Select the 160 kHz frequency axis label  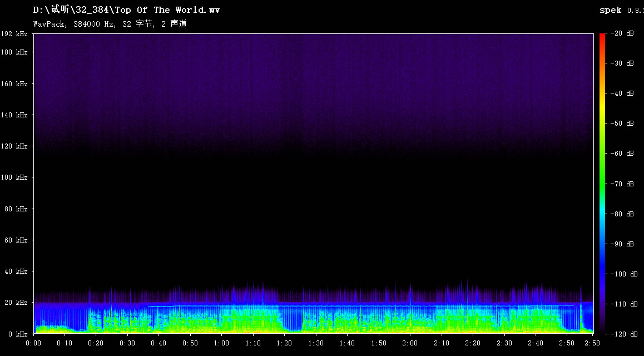pos(14,84)
